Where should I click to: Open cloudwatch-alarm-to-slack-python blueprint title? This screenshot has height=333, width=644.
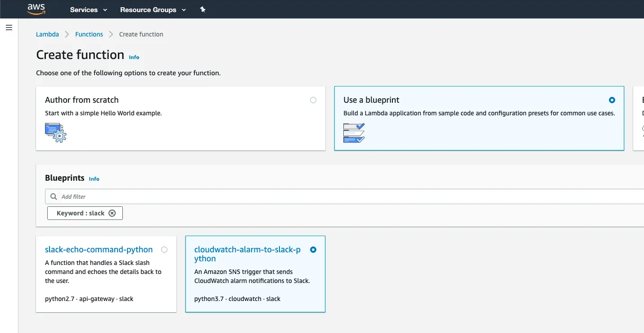pyautogui.click(x=247, y=254)
